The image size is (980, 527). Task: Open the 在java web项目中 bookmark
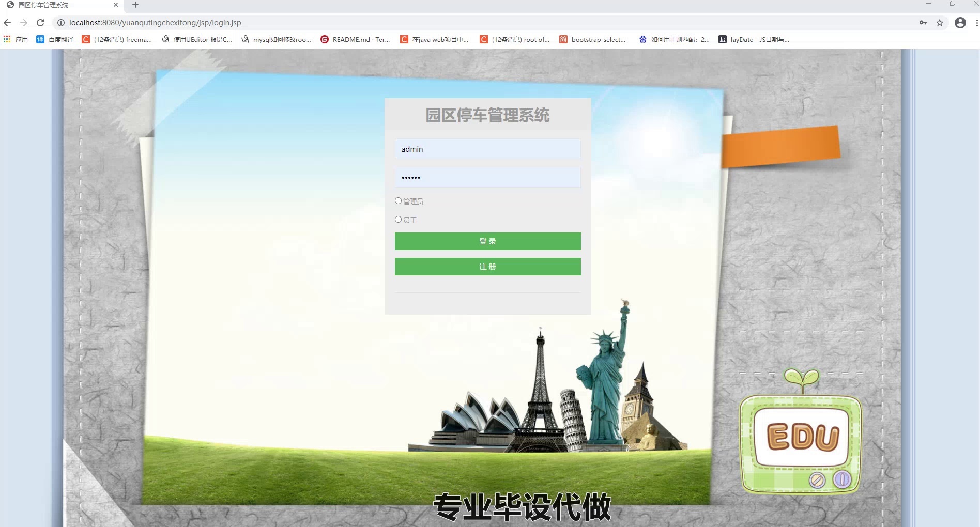(x=434, y=39)
